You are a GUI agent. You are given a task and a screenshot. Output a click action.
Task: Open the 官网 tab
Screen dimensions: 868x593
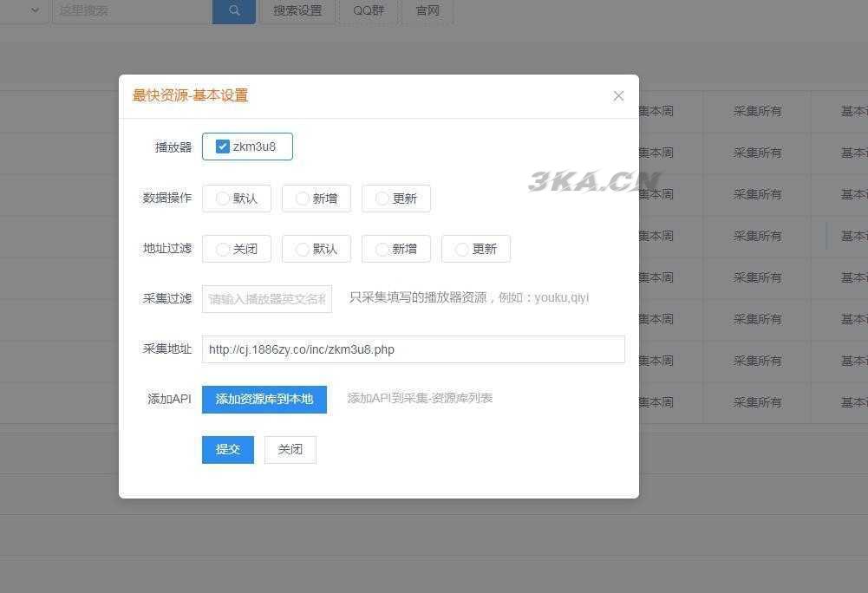pyautogui.click(x=427, y=11)
